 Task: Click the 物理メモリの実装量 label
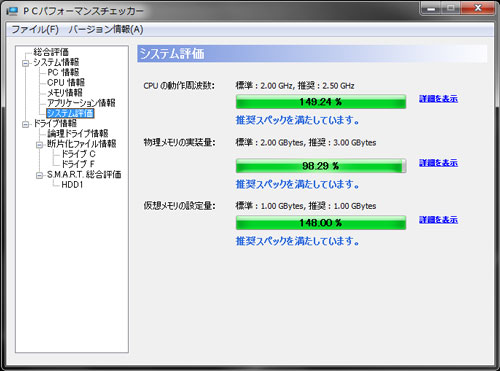click(179, 143)
